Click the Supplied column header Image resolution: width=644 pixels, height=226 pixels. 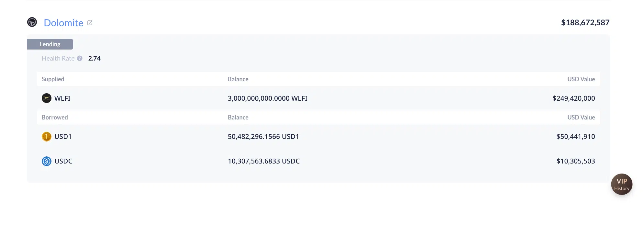click(x=53, y=79)
